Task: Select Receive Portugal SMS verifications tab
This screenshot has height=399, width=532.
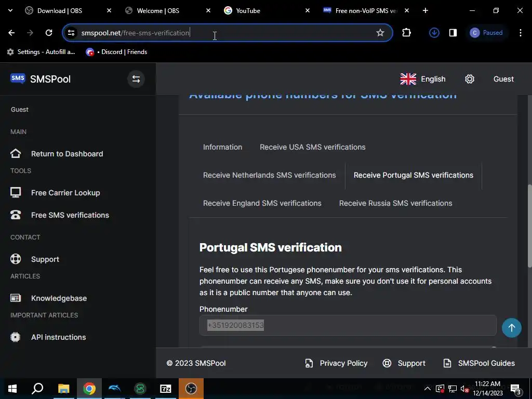Action: coord(413,175)
